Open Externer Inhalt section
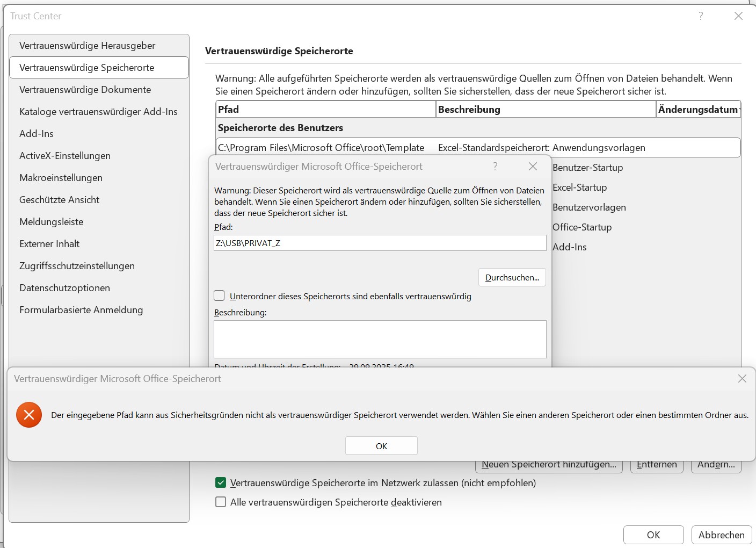 99,244
